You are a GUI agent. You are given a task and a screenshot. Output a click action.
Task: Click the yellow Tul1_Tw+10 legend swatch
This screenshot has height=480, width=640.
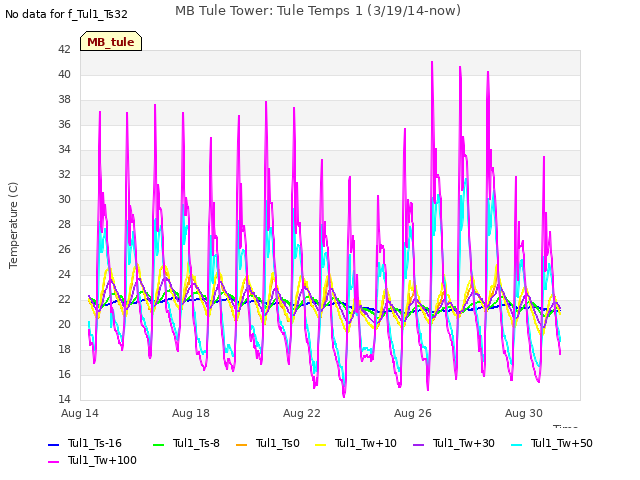click(321, 444)
